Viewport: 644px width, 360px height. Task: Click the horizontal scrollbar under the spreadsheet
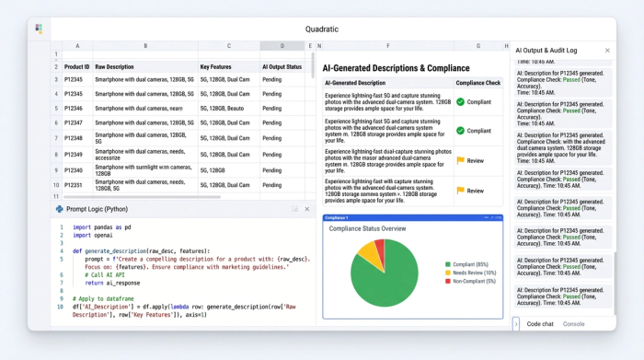(x=142, y=197)
